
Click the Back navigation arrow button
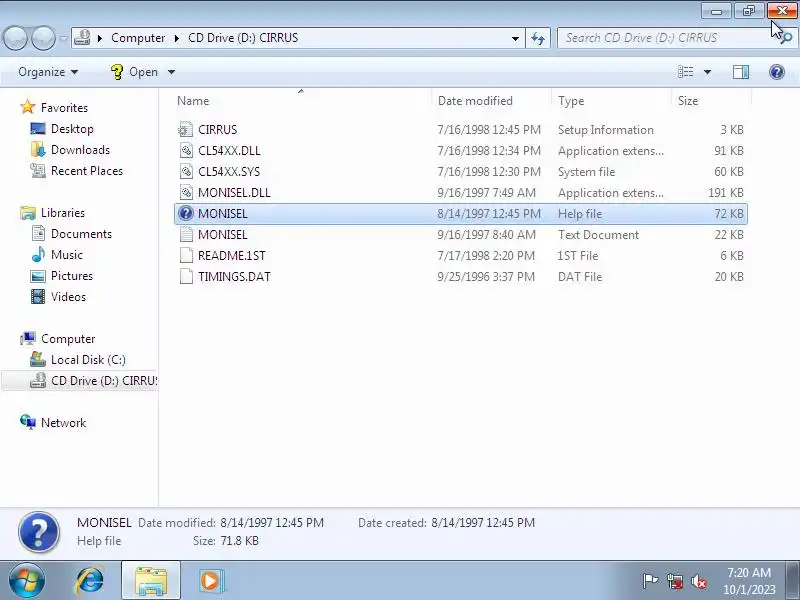(16, 38)
